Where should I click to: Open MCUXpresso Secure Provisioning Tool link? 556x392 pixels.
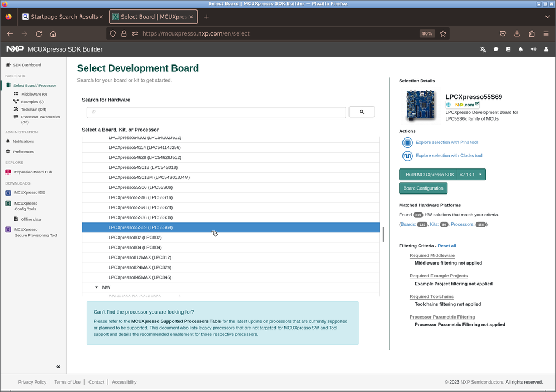(x=31, y=232)
